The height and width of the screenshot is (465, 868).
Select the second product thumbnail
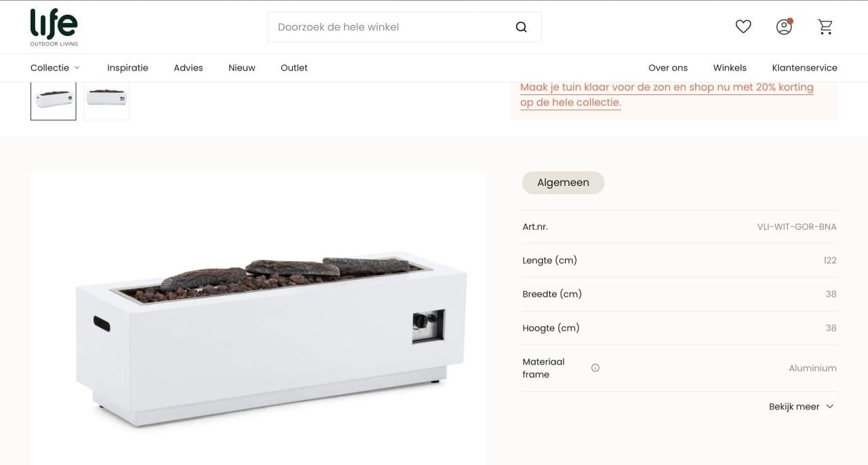[106, 100]
